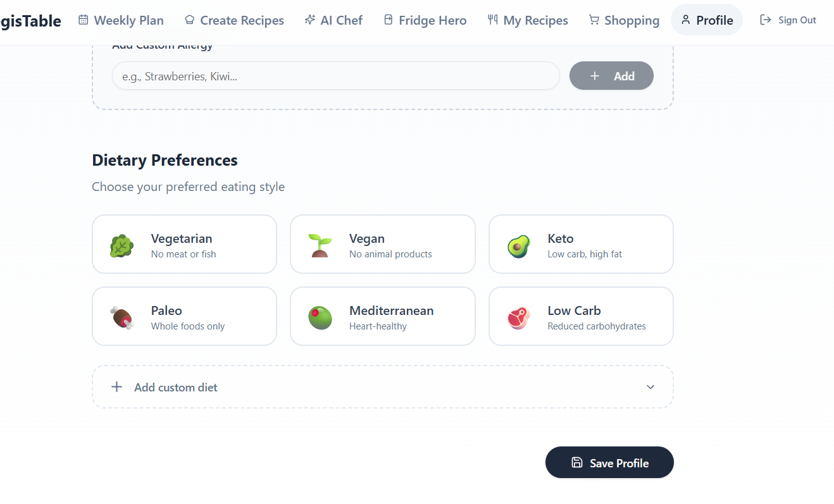
Task: Select the Vegetarian diet option
Action: (x=184, y=244)
